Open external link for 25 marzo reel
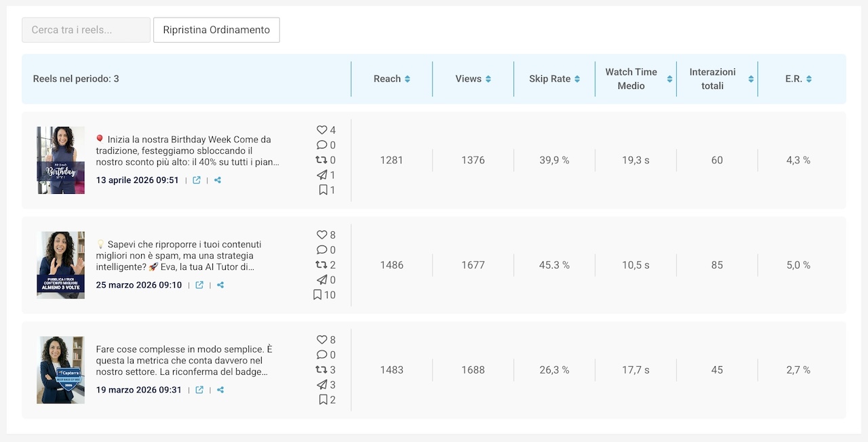868x442 pixels. tap(199, 285)
